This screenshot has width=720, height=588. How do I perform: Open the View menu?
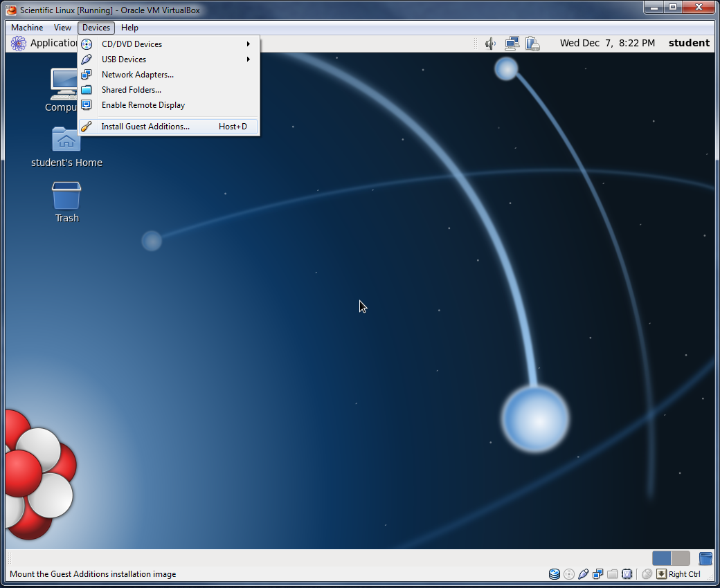pyautogui.click(x=62, y=28)
